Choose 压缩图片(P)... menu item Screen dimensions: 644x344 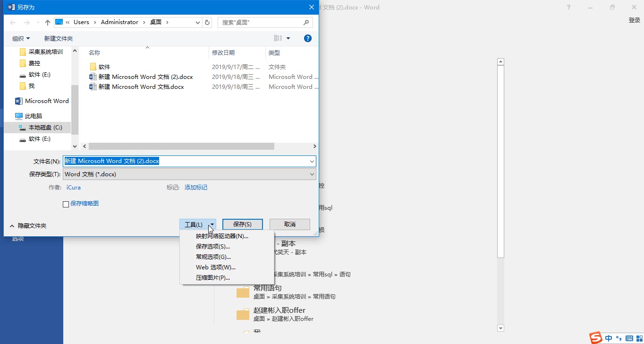click(227, 278)
